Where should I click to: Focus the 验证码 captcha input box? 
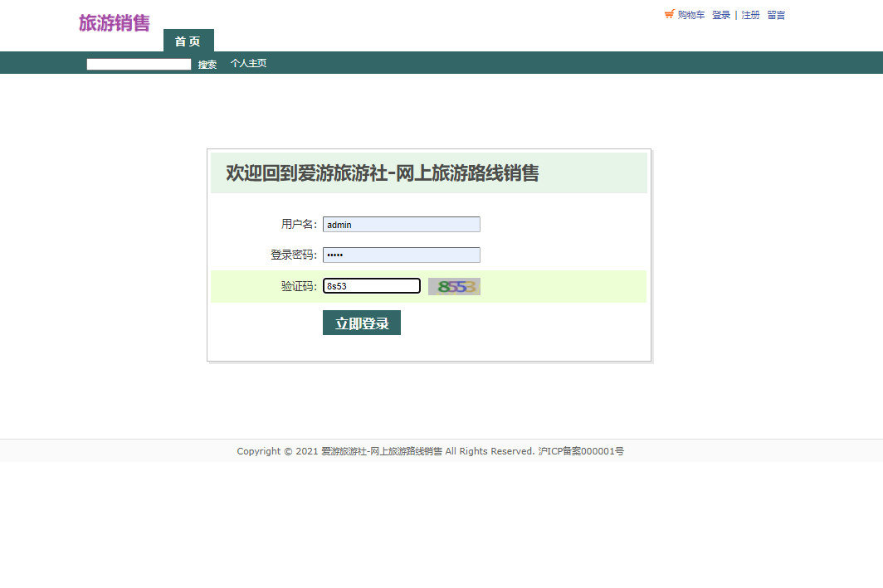coord(371,285)
